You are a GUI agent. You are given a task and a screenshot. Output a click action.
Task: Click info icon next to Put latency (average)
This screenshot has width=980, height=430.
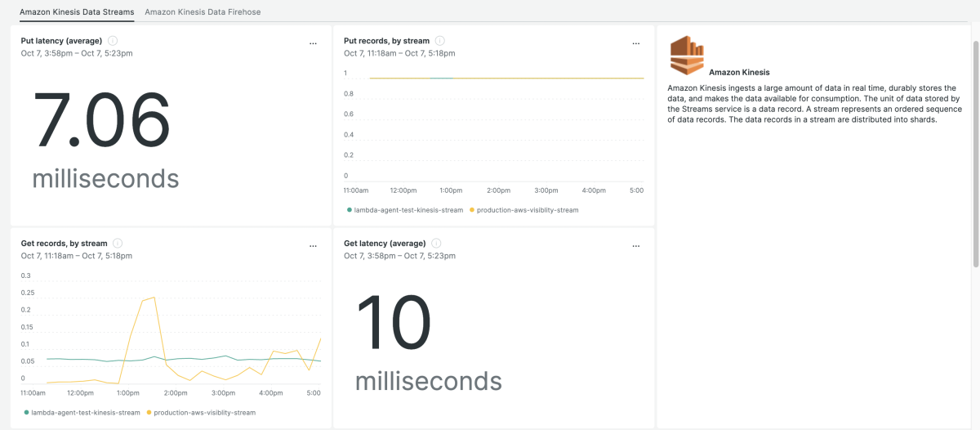click(x=113, y=41)
